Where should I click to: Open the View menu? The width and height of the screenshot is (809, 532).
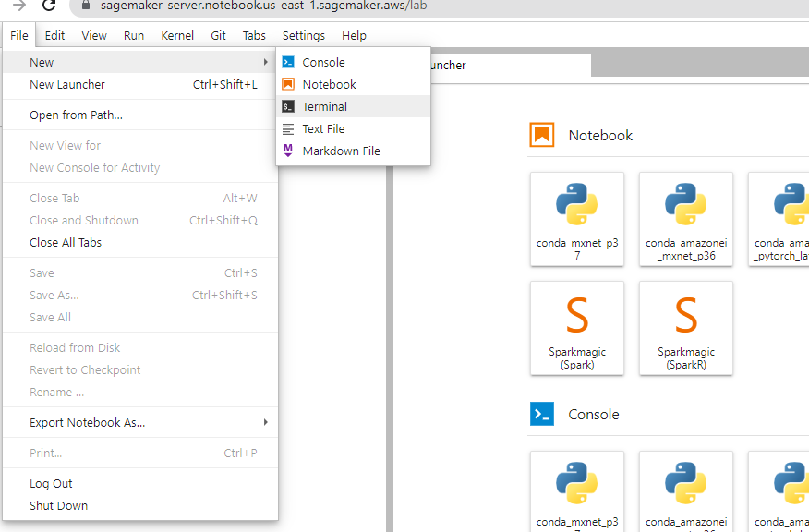coord(94,36)
